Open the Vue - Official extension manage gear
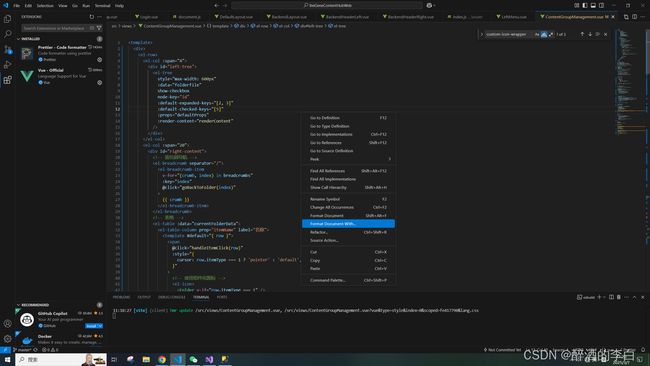The image size is (650, 366). point(99,82)
